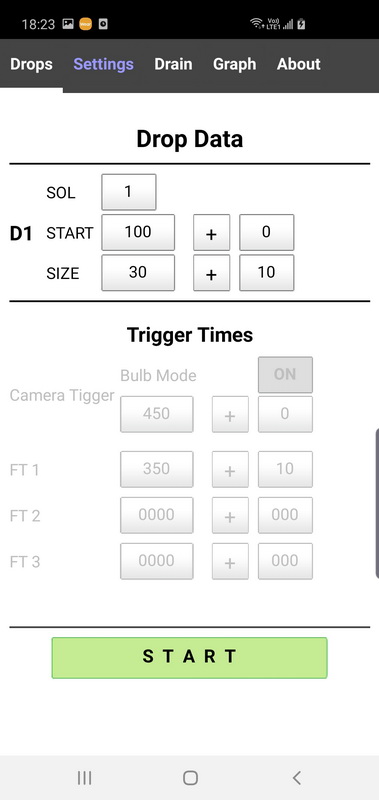Open the Settings tab
379x800 pixels.
pos(104,64)
